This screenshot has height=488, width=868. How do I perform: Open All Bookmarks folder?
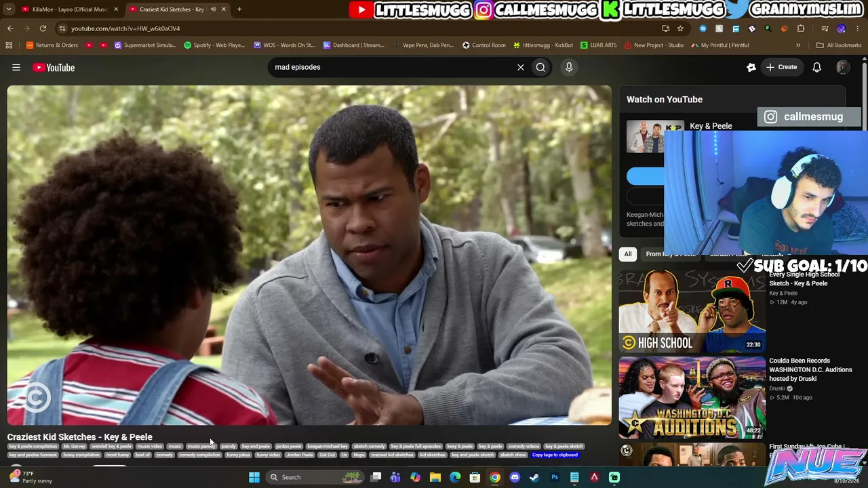pos(839,45)
